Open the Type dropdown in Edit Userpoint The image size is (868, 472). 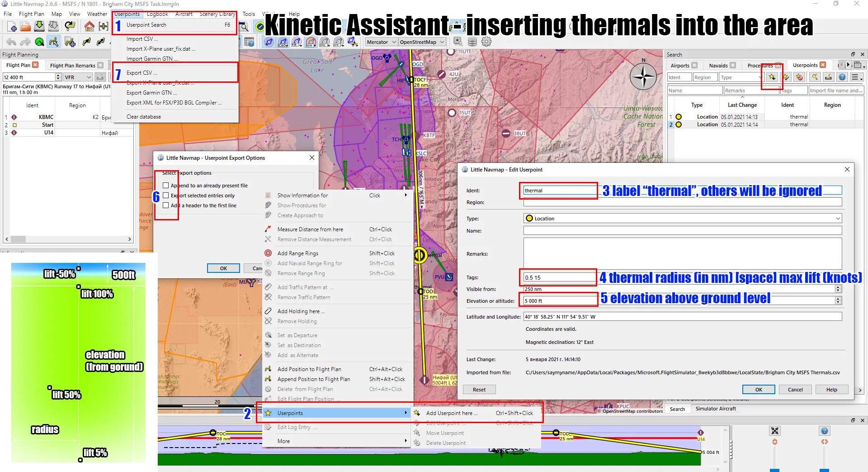(683, 219)
